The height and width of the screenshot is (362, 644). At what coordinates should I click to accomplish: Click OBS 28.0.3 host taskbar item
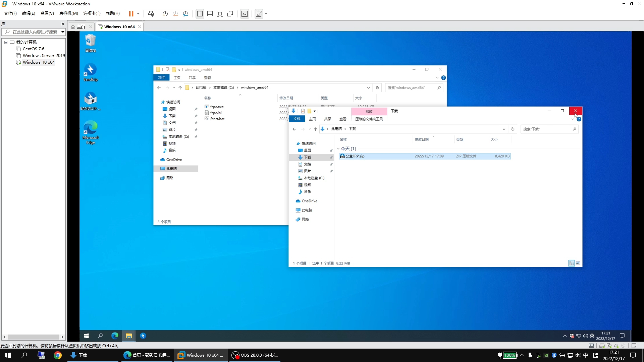point(255,355)
